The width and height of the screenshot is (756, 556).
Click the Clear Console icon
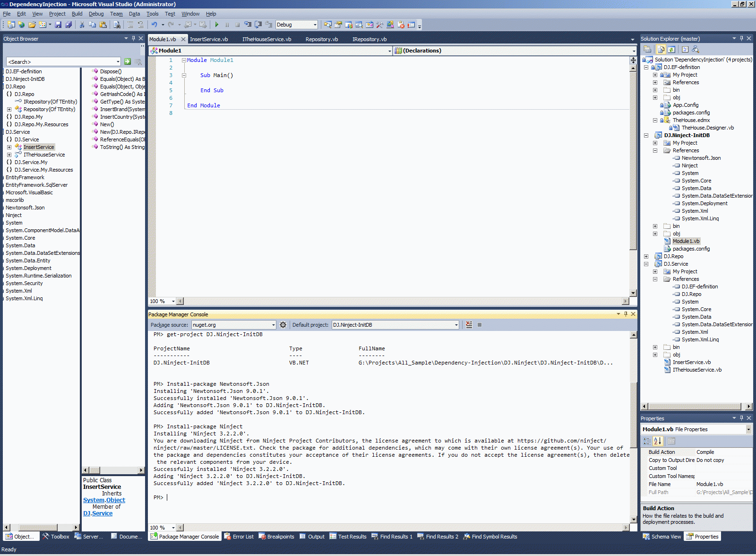[469, 325]
